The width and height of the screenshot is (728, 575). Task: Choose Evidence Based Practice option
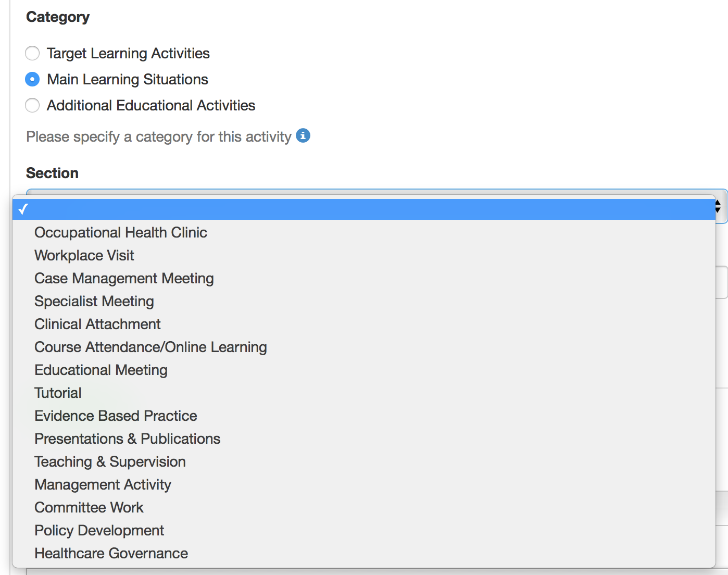[x=364, y=416]
